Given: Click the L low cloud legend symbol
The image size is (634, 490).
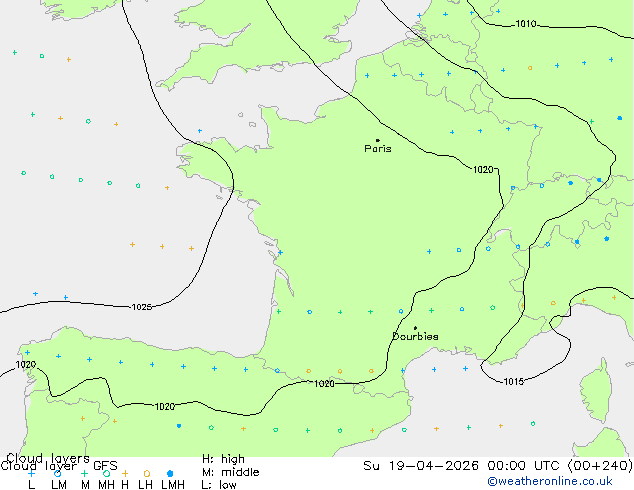Looking at the screenshot, I should (31, 473).
